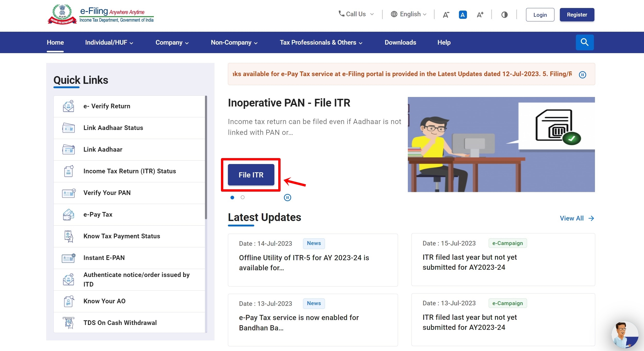The image size is (644, 351).
Task: Expand the Call Us dropdown
Action: (x=356, y=14)
